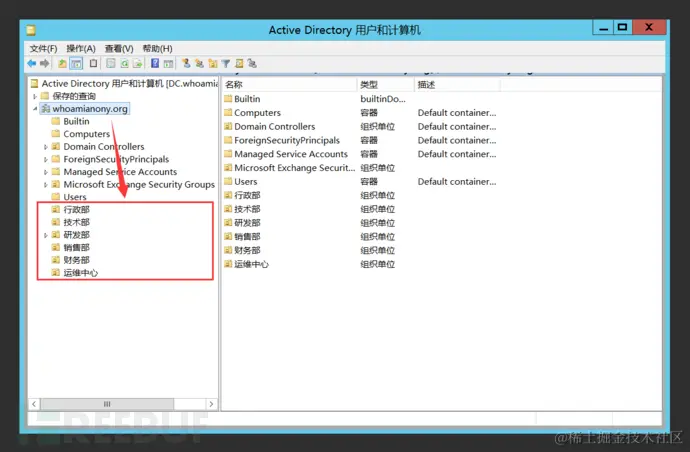This screenshot has height=452, width=690.
Task: Click the builtinDo... type cell
Action: [x=383, y=99]
